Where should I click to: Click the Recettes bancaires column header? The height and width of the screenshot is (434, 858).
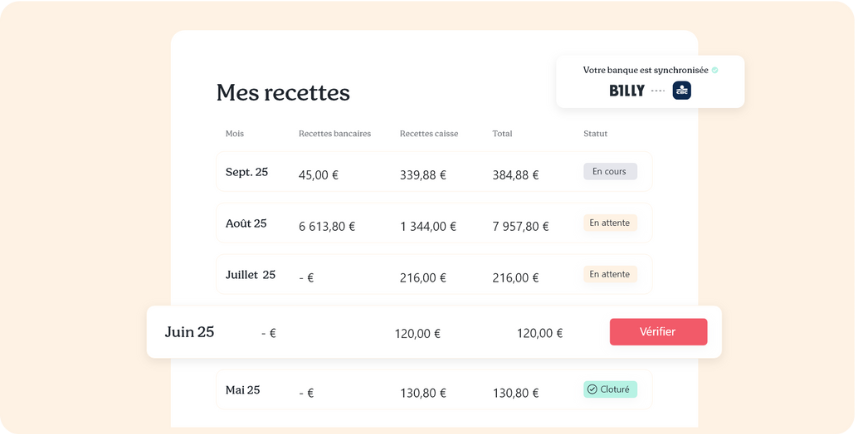[334, 133]
